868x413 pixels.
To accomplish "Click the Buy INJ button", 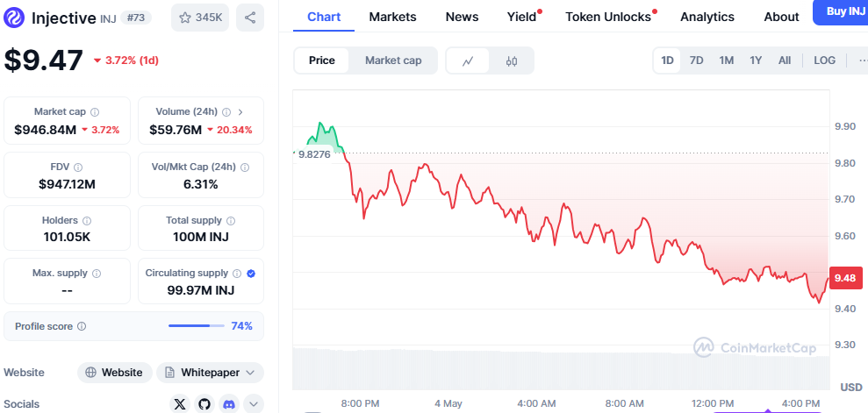I will [x=839, y=12].
